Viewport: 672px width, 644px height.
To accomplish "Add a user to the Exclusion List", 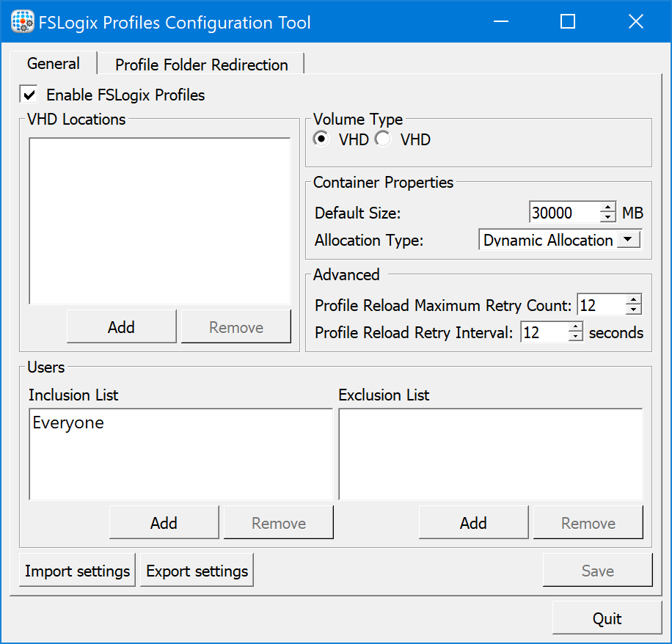I will click(x=473, y=522).
